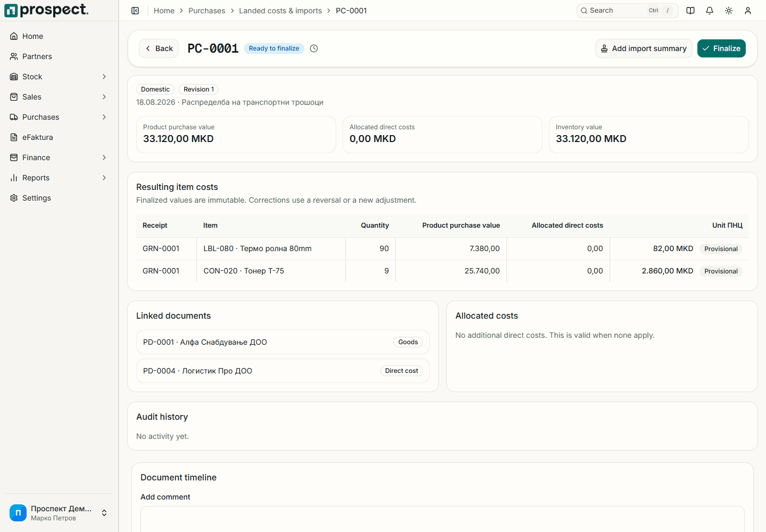Click Add import summary button
Image resolution: width=766 pixels, height=532 pixels.
coord(644,48)
